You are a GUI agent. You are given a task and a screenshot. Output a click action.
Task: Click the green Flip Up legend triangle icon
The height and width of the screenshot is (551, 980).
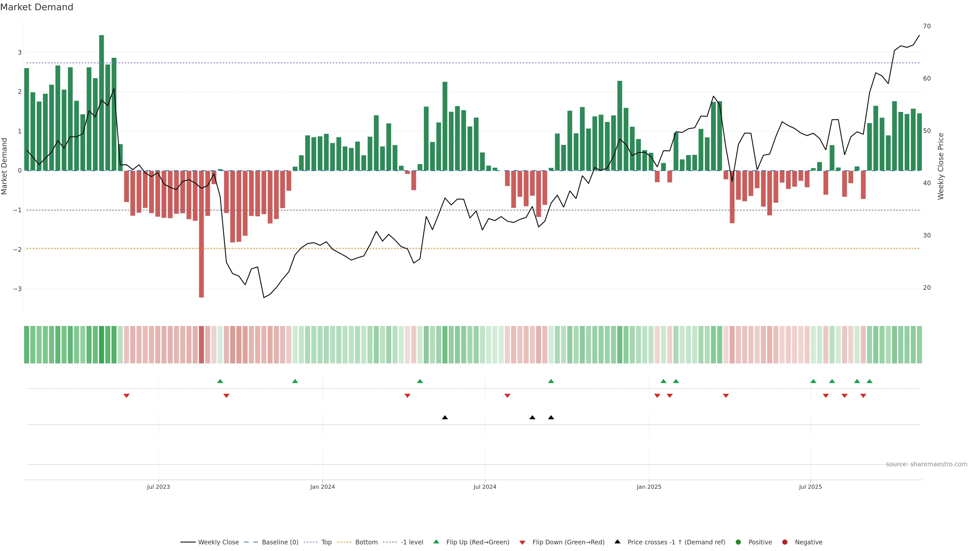tap(436, 542)
